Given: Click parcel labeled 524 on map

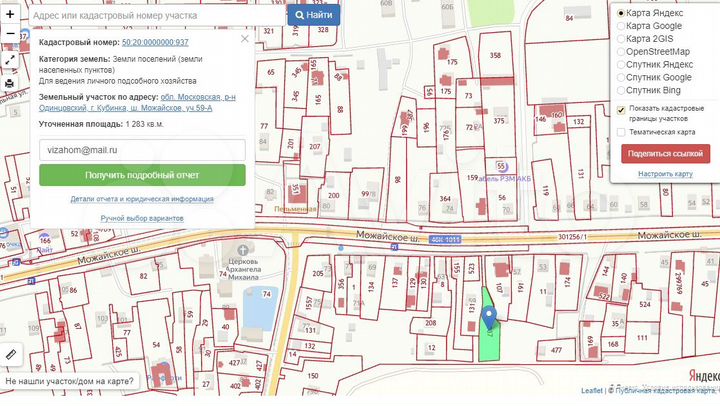Looking at the screenshot, I should pyautogui.click(x=645, y=304).
